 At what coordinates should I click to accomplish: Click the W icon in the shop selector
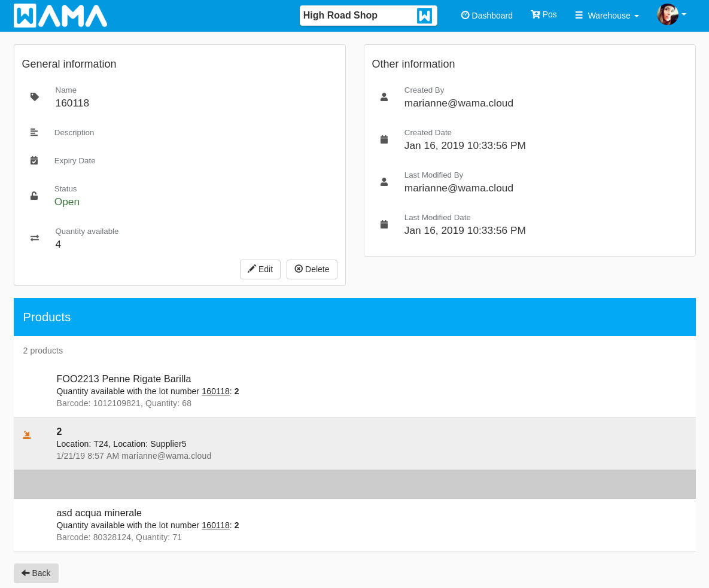pos(424,16)
